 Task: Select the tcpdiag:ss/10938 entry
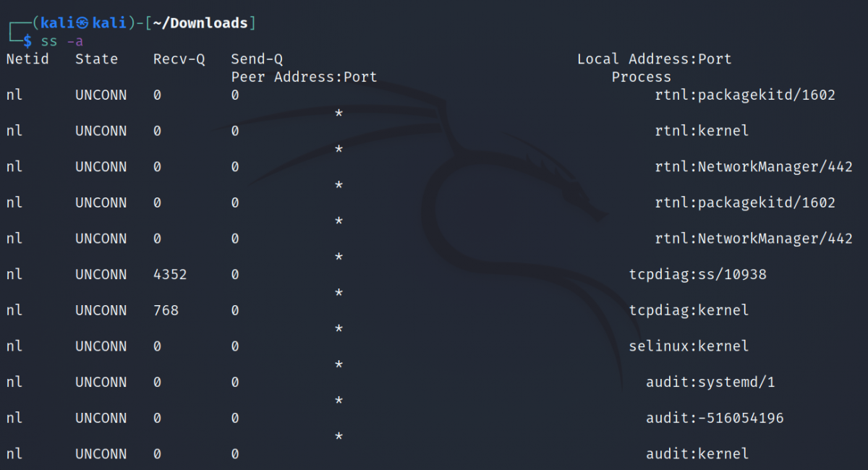pos(697,275)
